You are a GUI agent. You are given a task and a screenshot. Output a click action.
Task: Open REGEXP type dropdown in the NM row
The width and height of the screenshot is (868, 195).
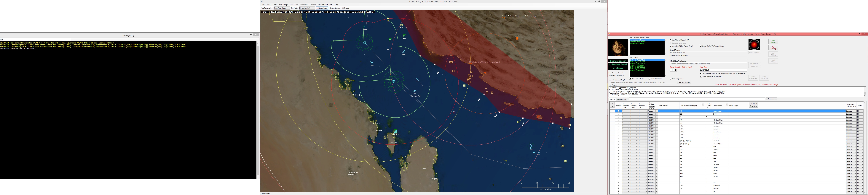657,120
